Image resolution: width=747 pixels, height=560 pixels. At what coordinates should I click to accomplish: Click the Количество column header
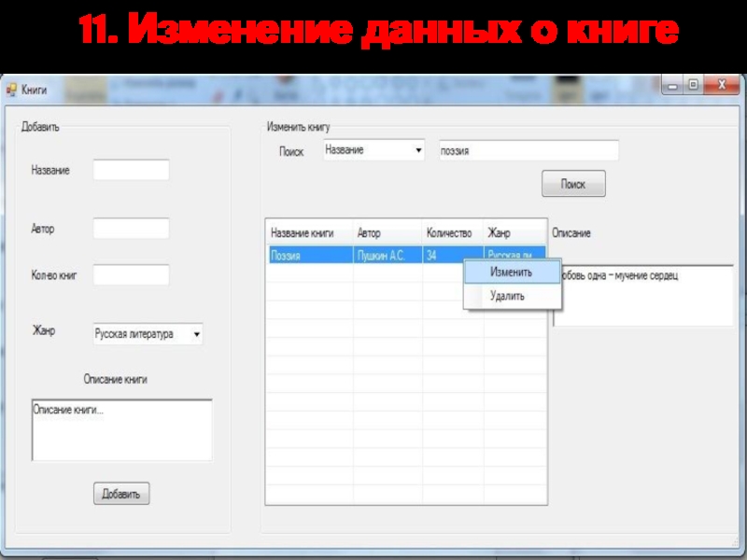452,233
